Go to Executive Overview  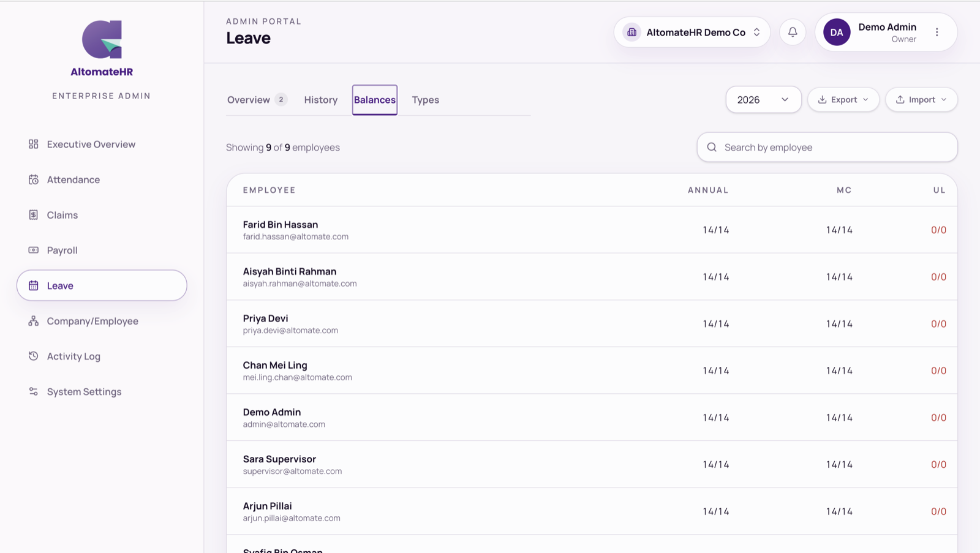point(102,144)
